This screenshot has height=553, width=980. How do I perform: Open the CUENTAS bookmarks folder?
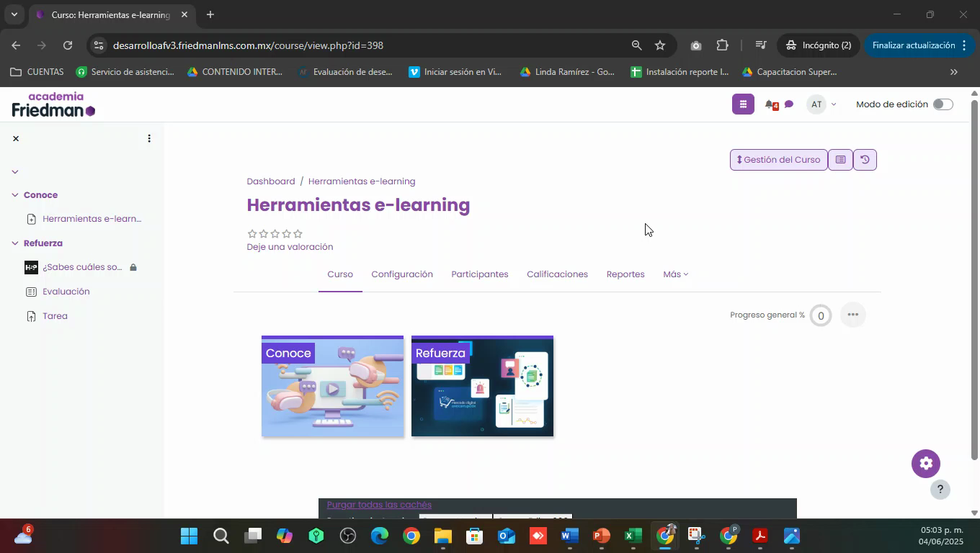pos(37,72)
